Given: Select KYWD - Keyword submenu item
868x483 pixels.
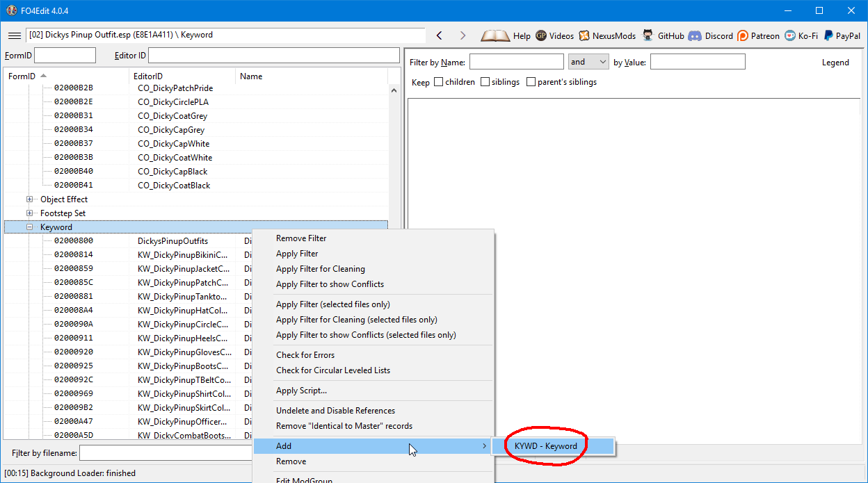Looking at the screenshot, I should coord(546,446).
